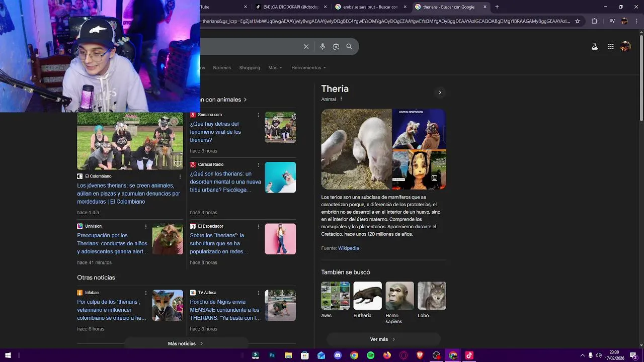Show hidden system tray icons
This screenshot has width=644, height=362.
[x=582, y=355]
